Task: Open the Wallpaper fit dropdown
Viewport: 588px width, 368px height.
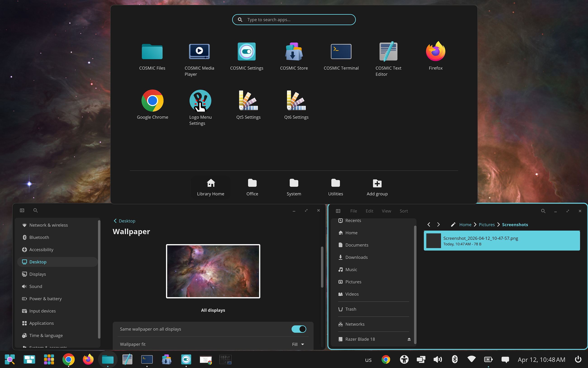Action: tap(298, 344)
